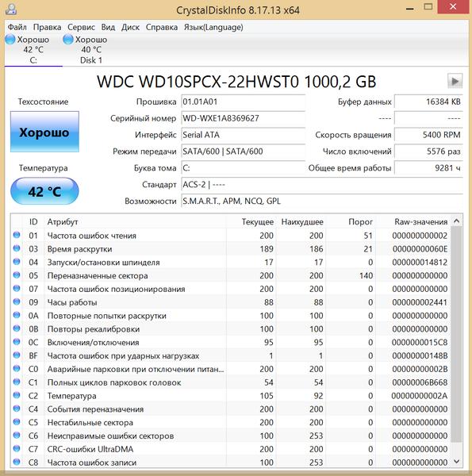Click the CrystalDiskInfo app icon in title bar
The image size is (472, 476).
11,9
